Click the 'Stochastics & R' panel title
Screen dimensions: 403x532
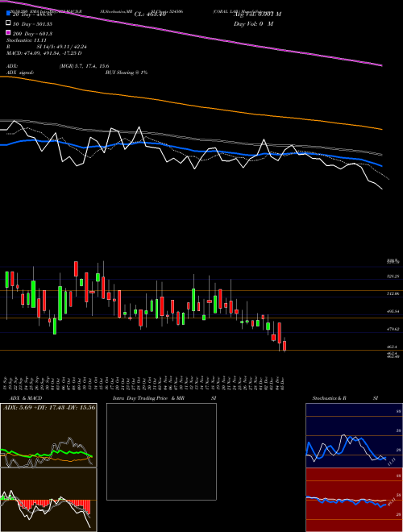coord(330,398)
